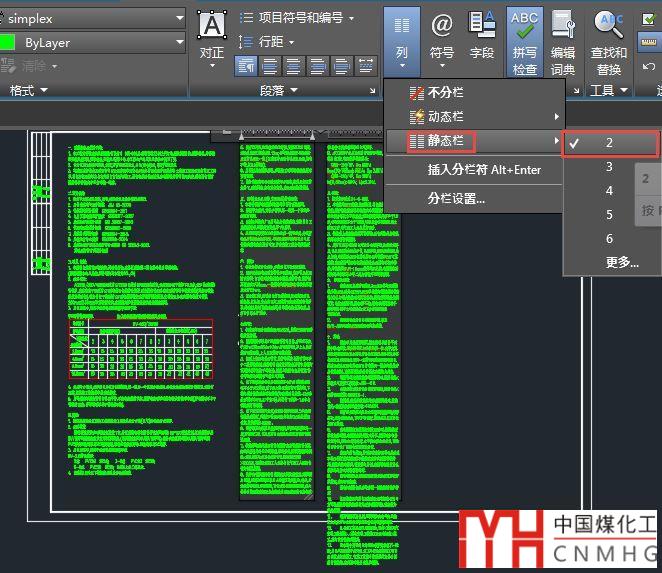Open the simplex font dropdown
Image resolution: width=662 pixels, height=573 pixels.
(x=93, y=18)
